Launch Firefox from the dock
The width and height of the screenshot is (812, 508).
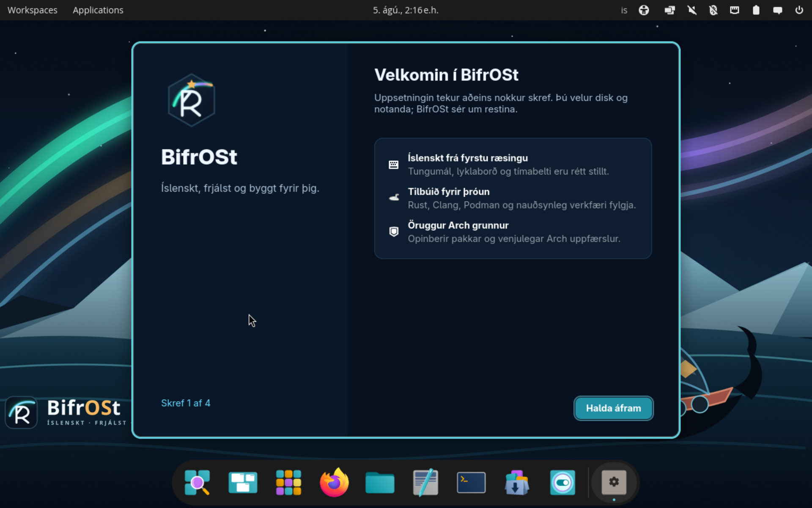pyautogui.click(x=334, y=482)
